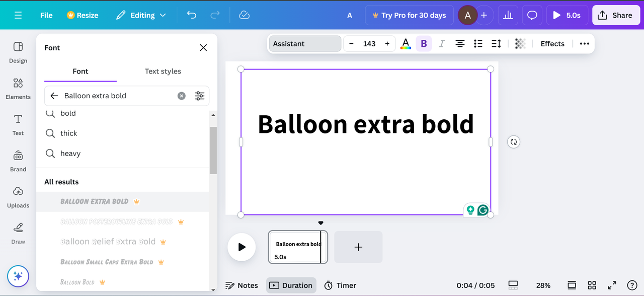Increase font size with plus
The height and width of the screenshot is (296, 644).
[x=387, y=44]
